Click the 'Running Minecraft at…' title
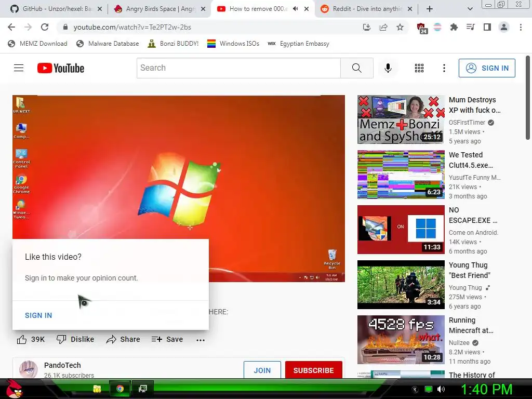 click(471, 325)
